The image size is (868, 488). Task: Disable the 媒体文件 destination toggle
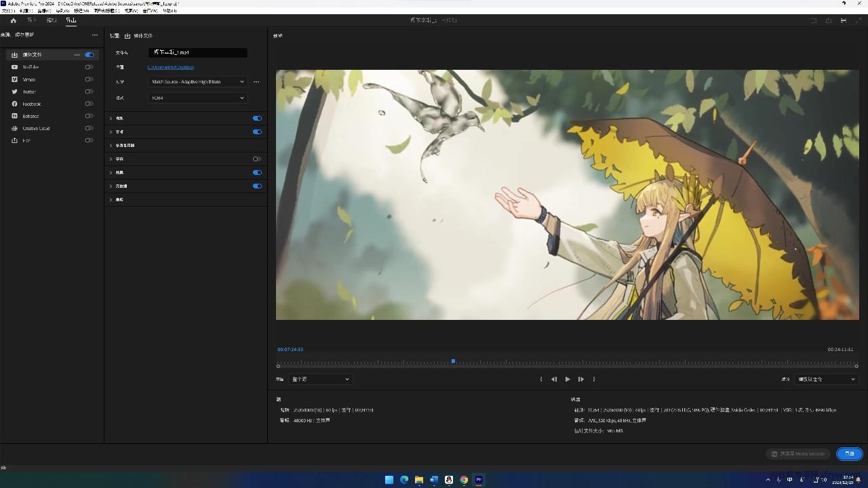pos(90,55)
